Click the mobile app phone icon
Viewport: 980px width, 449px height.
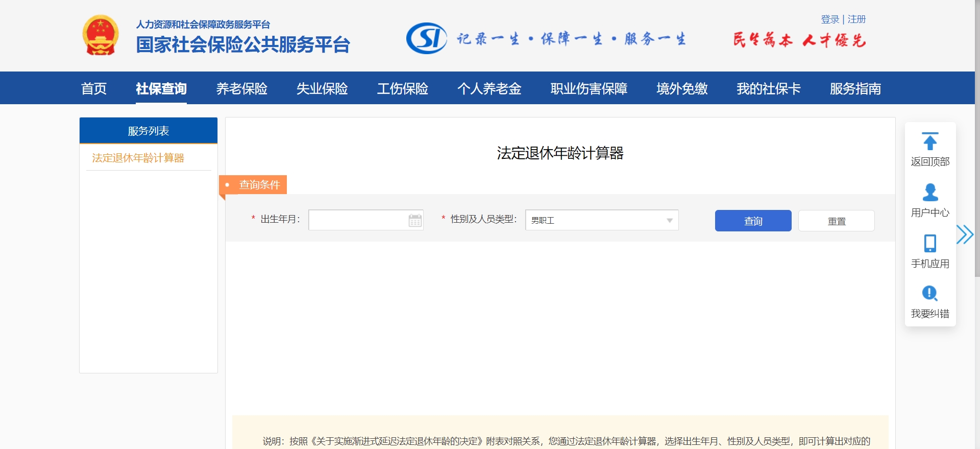coord(930,244)
